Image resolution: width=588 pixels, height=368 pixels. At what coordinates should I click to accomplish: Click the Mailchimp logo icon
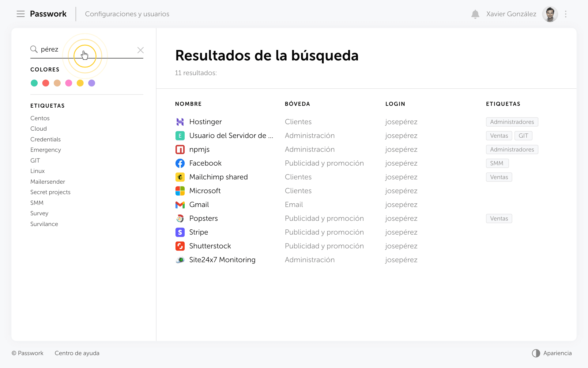pyautogui.click(x=180, y=177)
